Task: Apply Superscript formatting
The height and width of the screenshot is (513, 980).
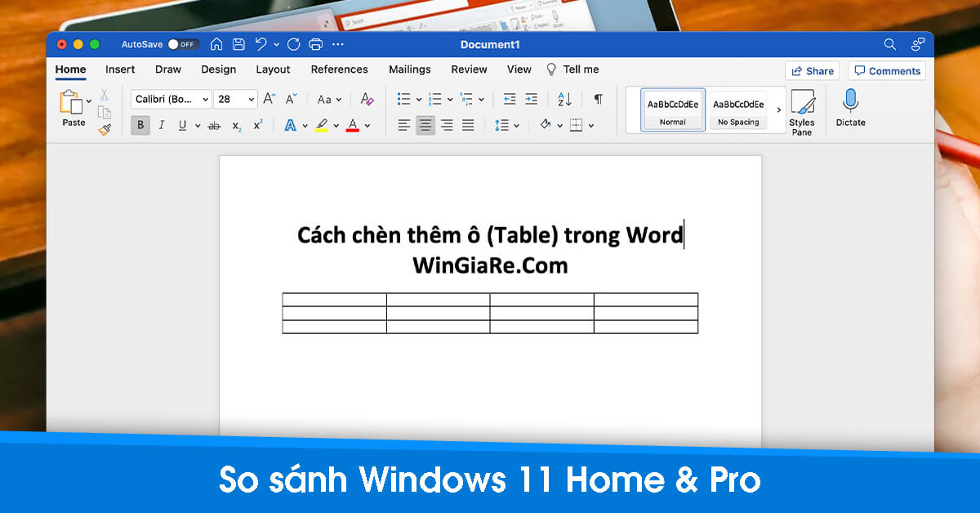Action: [x=258, y=125]
